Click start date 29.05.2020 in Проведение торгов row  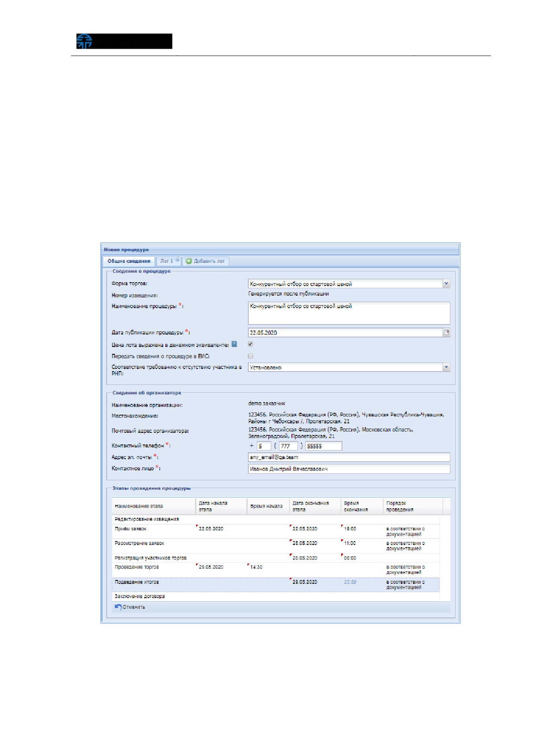pyautogui.click(x=211, y=567)
